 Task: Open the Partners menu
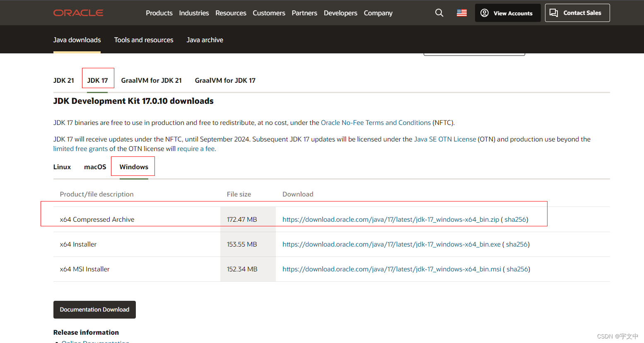point(304,13)
